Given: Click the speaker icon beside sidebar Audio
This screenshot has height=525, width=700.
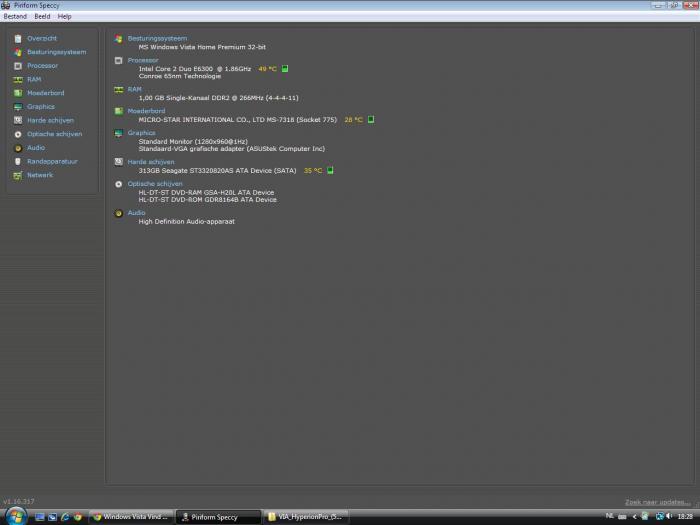Looking at the screenshot, I should click(18, 148).
